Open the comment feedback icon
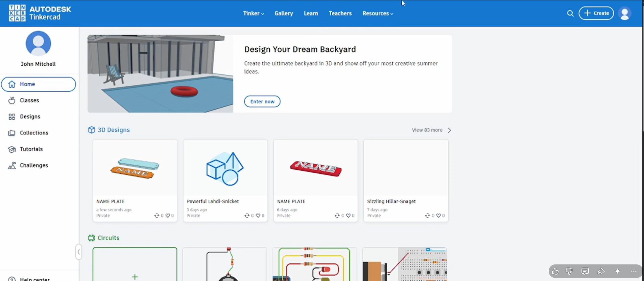This screenshot has width=644, height=281. pos(585,271)
